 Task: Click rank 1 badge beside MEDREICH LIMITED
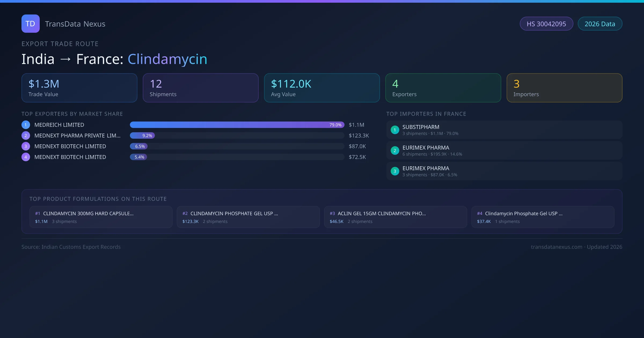(26, 125)
